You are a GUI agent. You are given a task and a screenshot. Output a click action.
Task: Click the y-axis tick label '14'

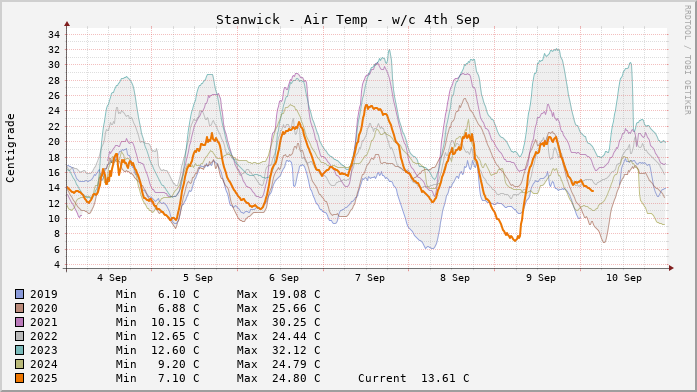[54, 188]
